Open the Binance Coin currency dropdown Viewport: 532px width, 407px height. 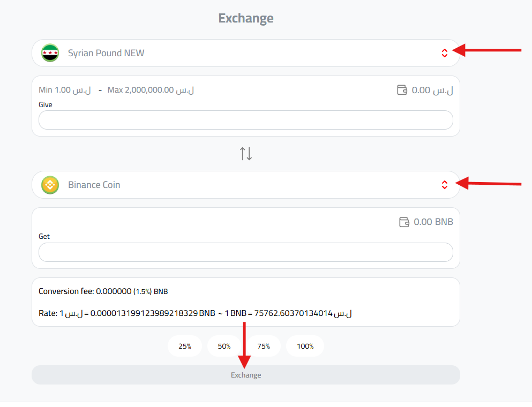[246, 185]
